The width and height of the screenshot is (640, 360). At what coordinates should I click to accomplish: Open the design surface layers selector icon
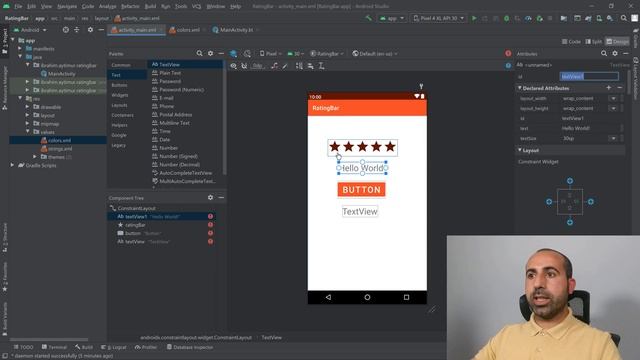click(233, 53)
